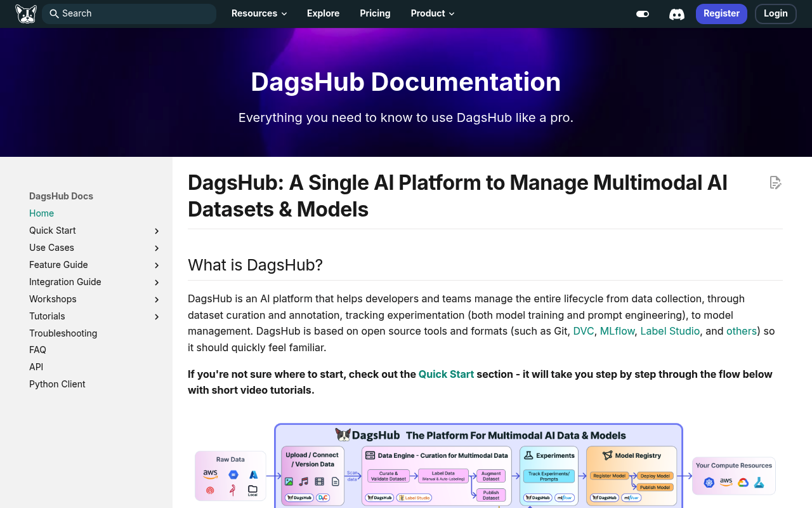This screenshot has height=508, width=812.
Task: Open the Feature Guide sidebar item
Action: click(x=58, y=265)
